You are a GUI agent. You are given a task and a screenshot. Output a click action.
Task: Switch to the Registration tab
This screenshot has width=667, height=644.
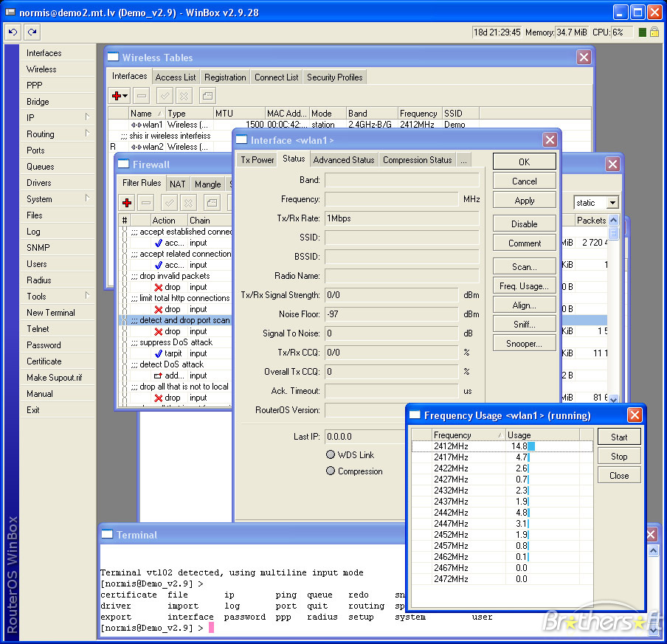(224, 77)
